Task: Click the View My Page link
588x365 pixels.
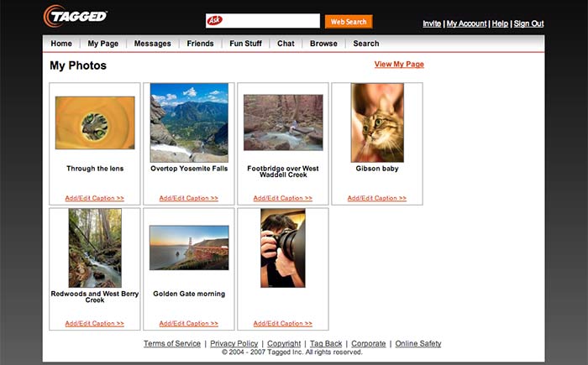Action: pos(399,64)
